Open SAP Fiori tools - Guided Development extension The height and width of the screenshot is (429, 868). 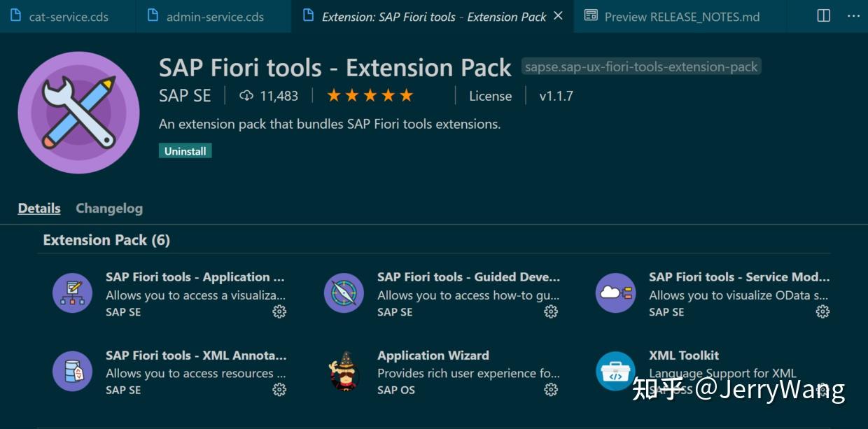click(x=468, y=277)
